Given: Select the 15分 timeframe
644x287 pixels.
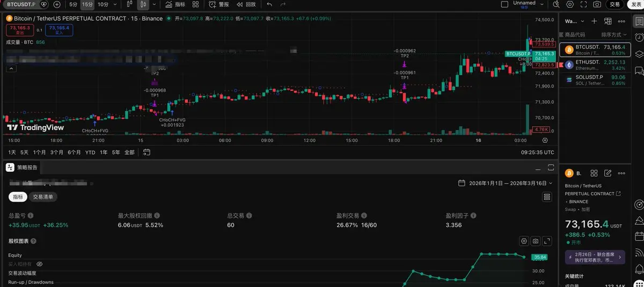Looking at the screenshot, I should (87, 4).
